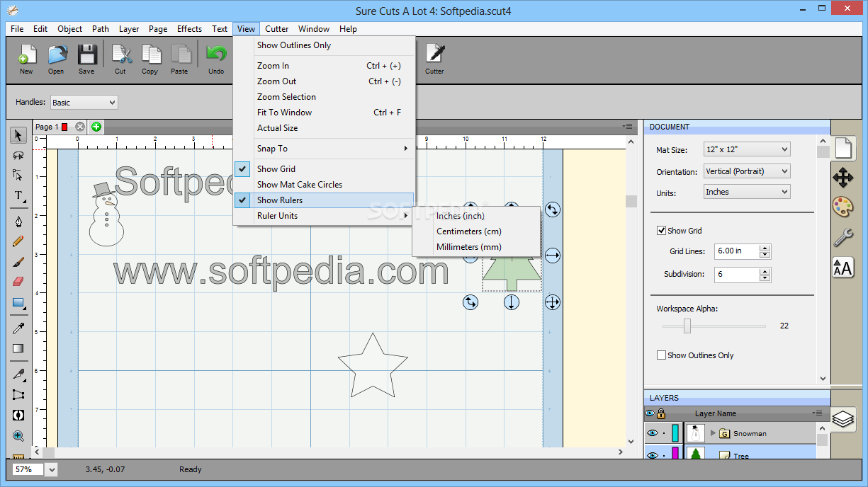Image resolution: width=868 pixels, height=487 pixels.
Task: Toggle all layers visibility in header
Action: pyautogui.click(x=650, y=413)
